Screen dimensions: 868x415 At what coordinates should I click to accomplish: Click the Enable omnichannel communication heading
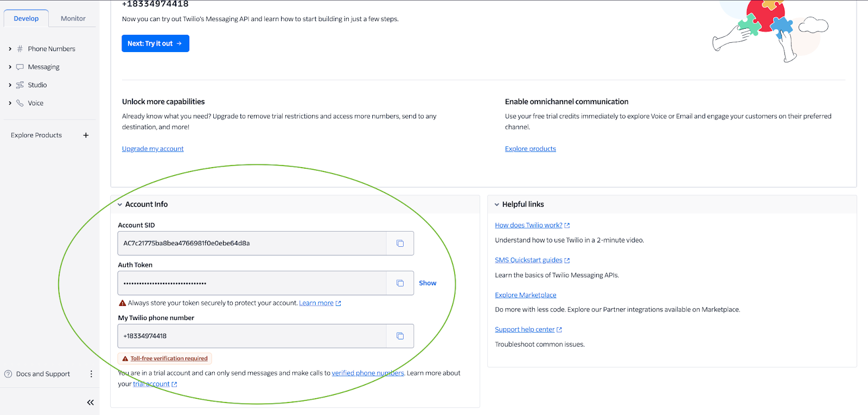(566, 101)
